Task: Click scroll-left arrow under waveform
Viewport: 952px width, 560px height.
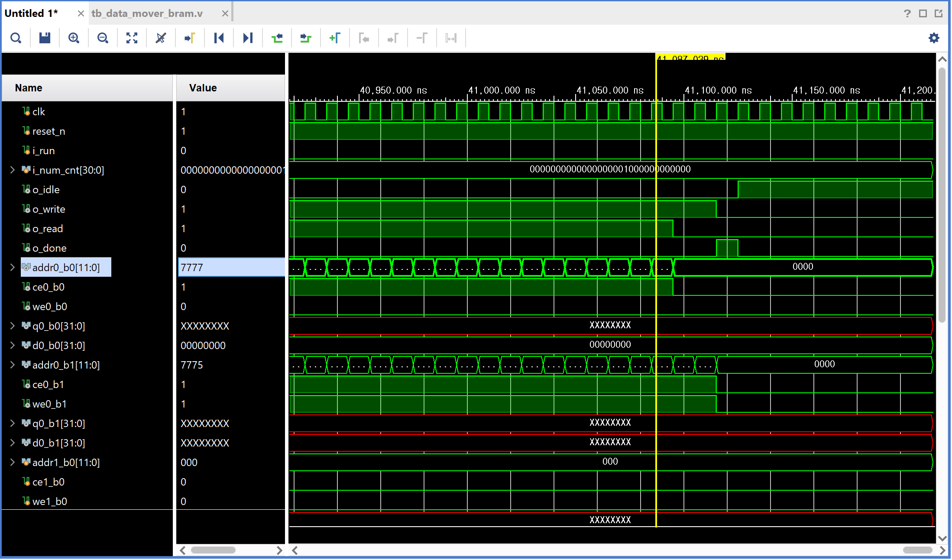Action: click(x=295, y=550)
